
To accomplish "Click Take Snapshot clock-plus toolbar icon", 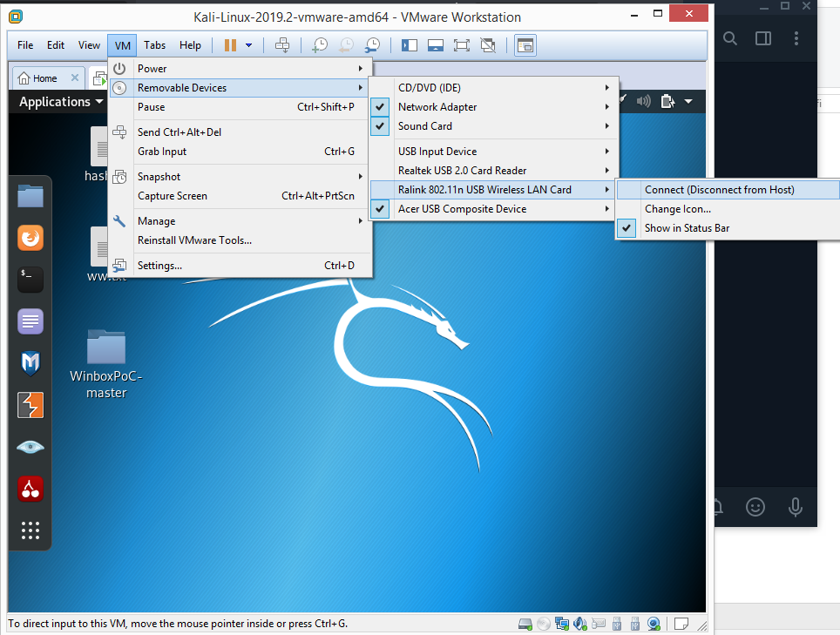I will point(320,45).
